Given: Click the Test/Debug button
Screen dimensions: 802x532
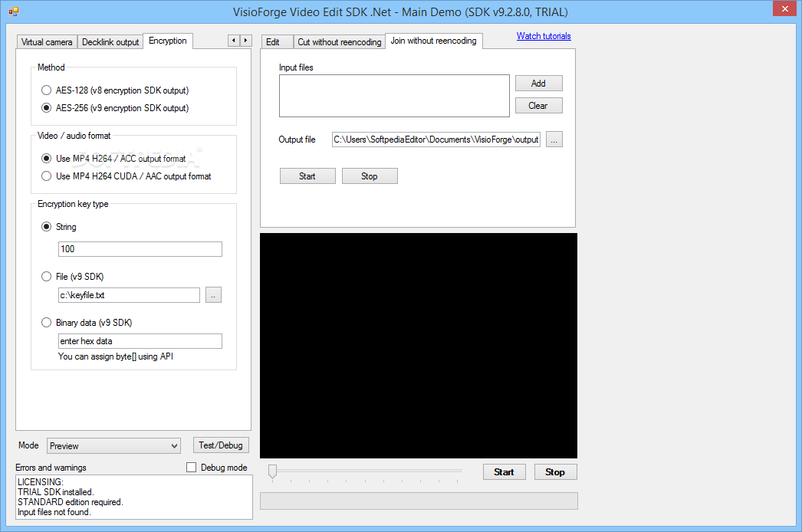Looking at the screenshot, I should pyautogui.click(x=221, y=445).
